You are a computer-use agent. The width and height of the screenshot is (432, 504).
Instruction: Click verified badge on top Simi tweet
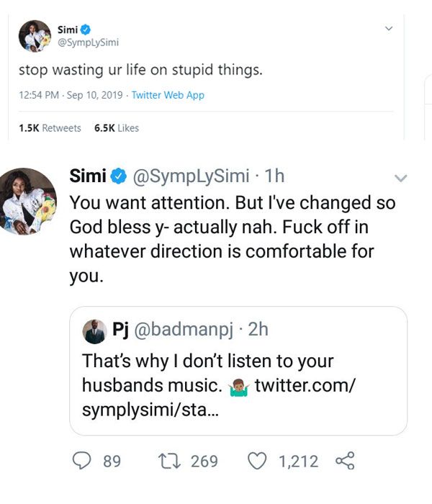85,30
